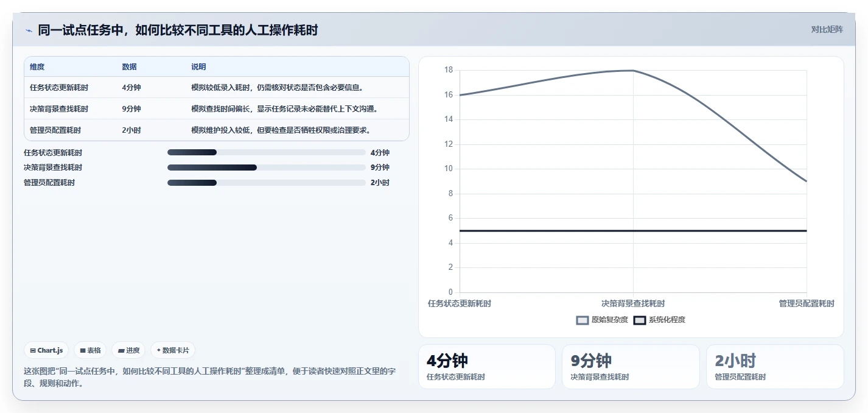Click the 决策背景查找耗时 progress bar
The width and height of the screenshot is (868, 413).
(266, 168)
